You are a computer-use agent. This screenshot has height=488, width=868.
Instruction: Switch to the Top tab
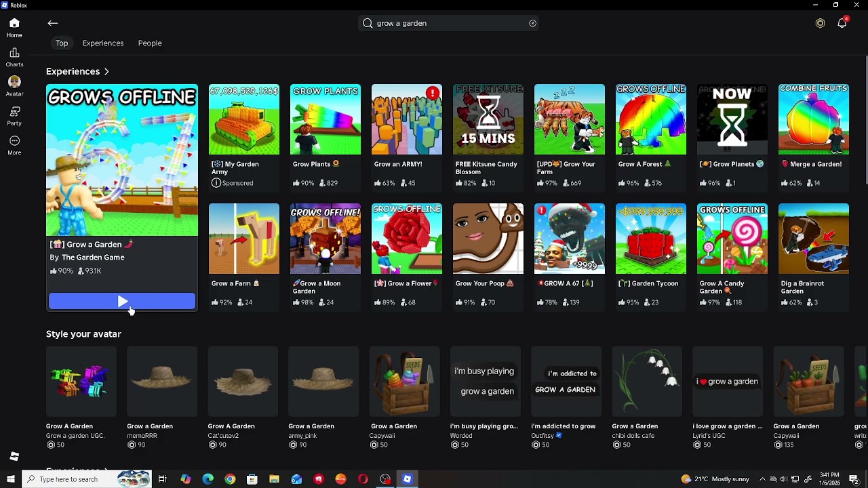[62, 43]
